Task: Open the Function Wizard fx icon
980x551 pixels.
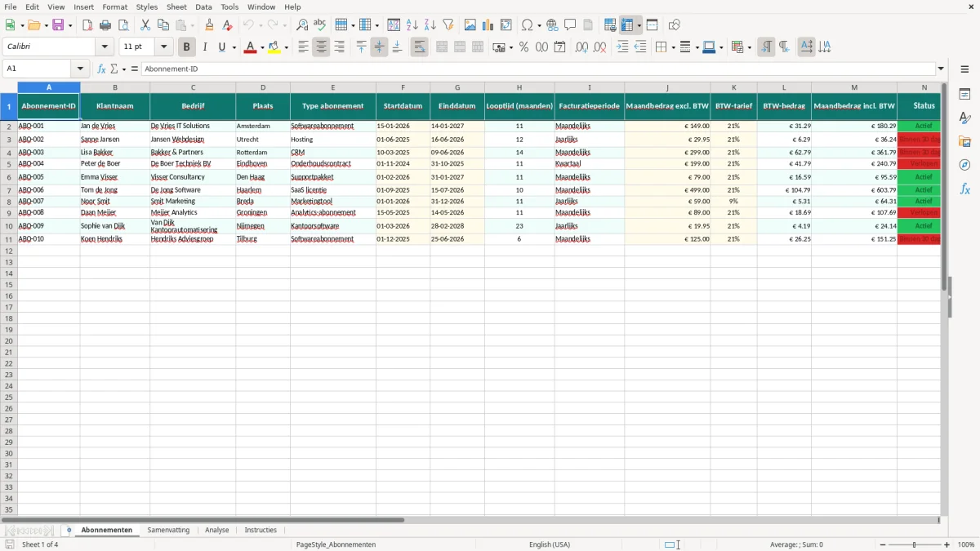Action: pos(102,69)
